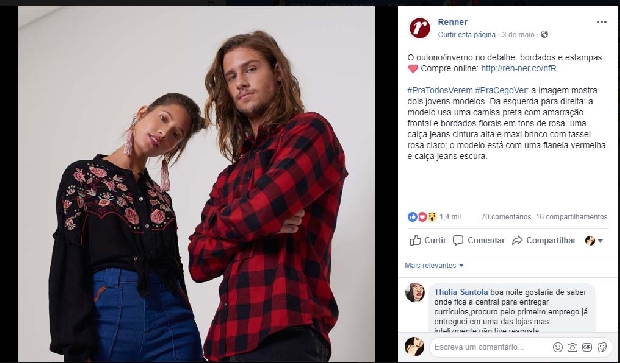Open the post options three-dot menu
Image resolution: width=620 pixels, height=363 pixels.
tap(601, 22)
